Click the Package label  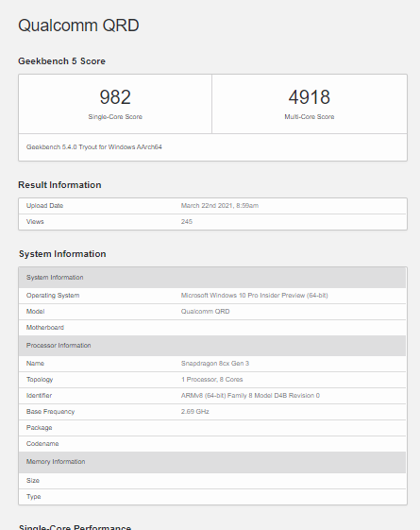click(x=39, y=428)
